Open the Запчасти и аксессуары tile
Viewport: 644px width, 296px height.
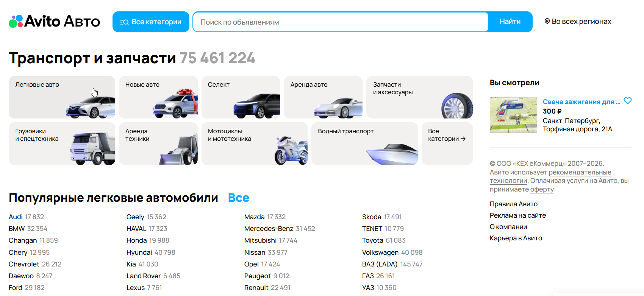(419, 97)
